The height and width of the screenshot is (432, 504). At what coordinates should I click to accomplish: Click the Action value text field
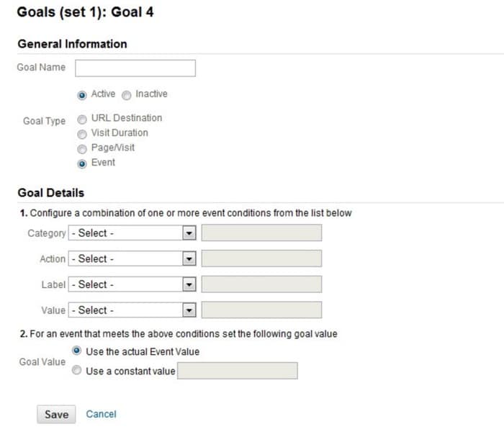point(261,259)
